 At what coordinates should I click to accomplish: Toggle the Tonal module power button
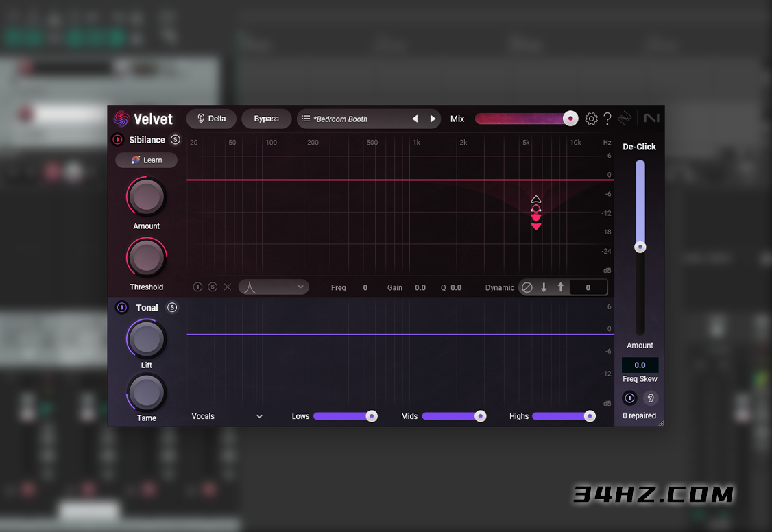(121, 308)
